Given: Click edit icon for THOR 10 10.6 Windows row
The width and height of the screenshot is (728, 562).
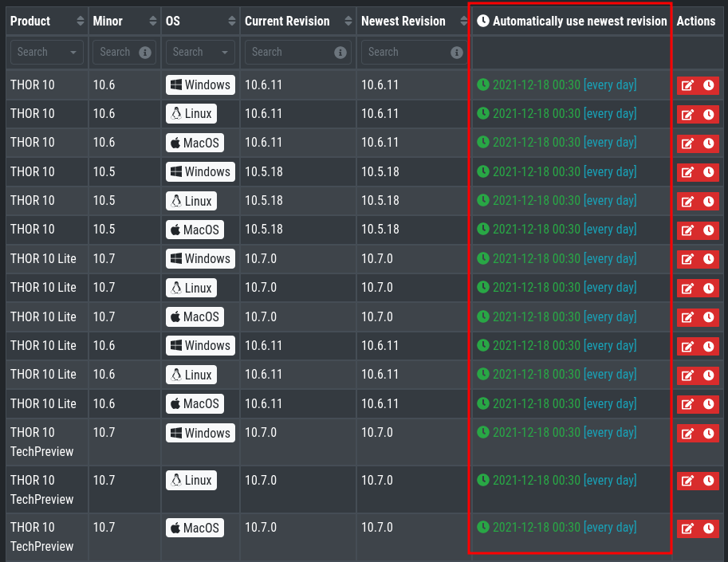Looking at the screenshot, I should coord(687,86).
